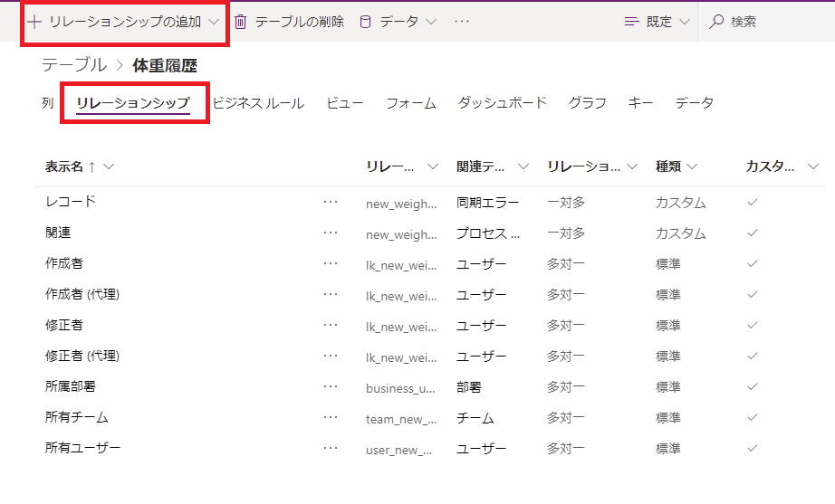The height and width of the screenshot is (504, 835).
Task: Open more options for 修正者 row
Action: click(331, 325)
